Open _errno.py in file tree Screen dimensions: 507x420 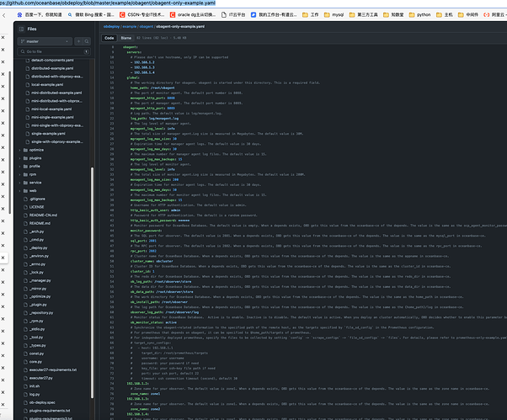coord(37,264)
